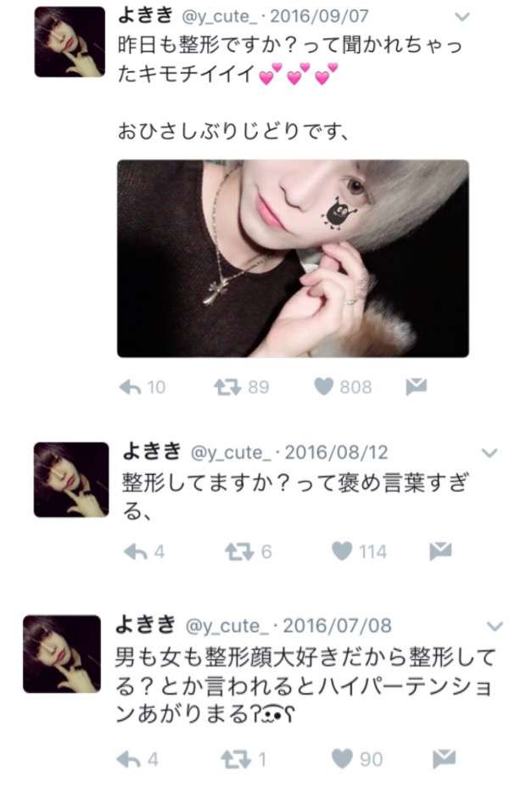Viewport: 532px width, 811px height.
Task: Like the tweet with 90 likes
Action: pyautogui.click(x=342, y=758)
